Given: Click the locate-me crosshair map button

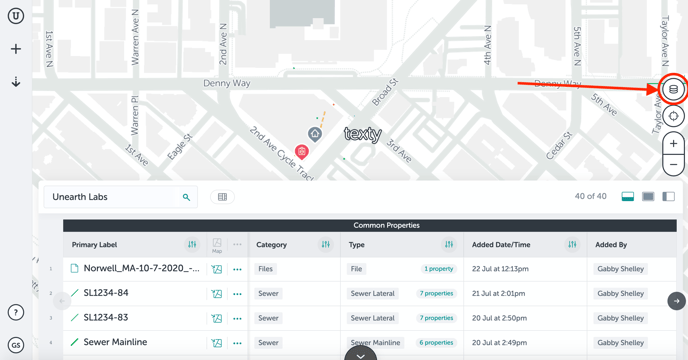Looking at the screenshot, I should coord(673,116).
